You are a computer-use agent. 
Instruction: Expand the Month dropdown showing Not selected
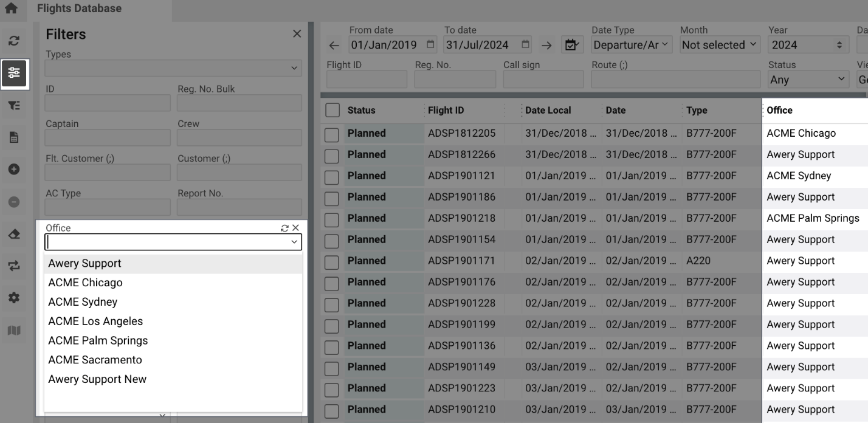[x=719, y=44]
